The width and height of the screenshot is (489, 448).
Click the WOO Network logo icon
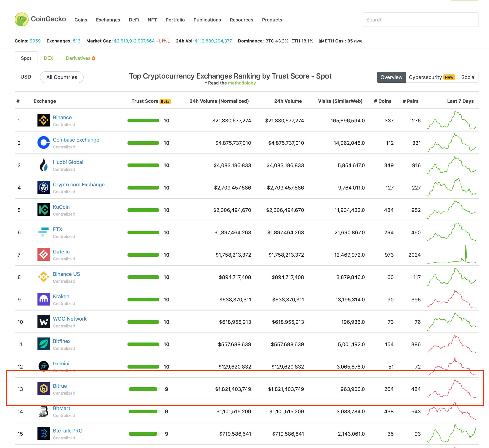(x=44, y=322)
